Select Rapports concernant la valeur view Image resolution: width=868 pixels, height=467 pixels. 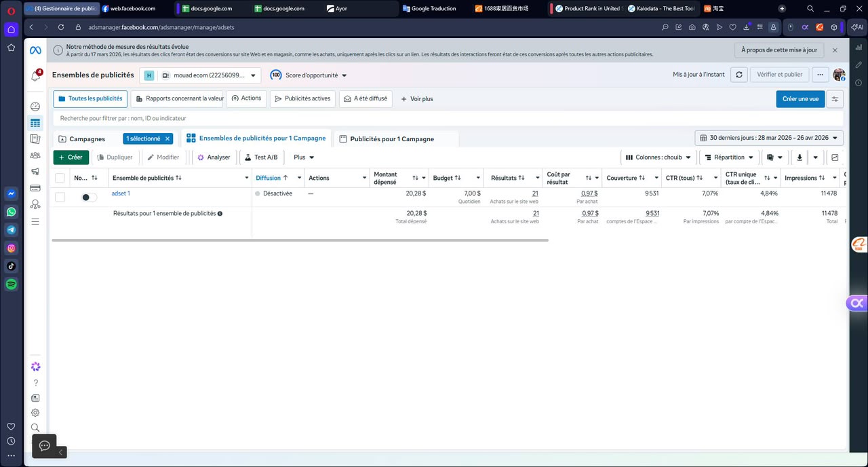click(177, 99)
